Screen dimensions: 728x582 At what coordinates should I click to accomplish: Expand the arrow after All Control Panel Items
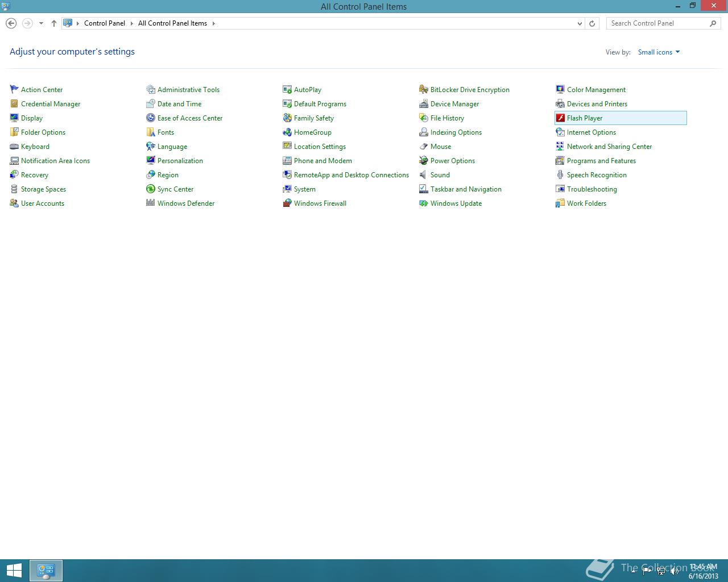pos(214,23)
